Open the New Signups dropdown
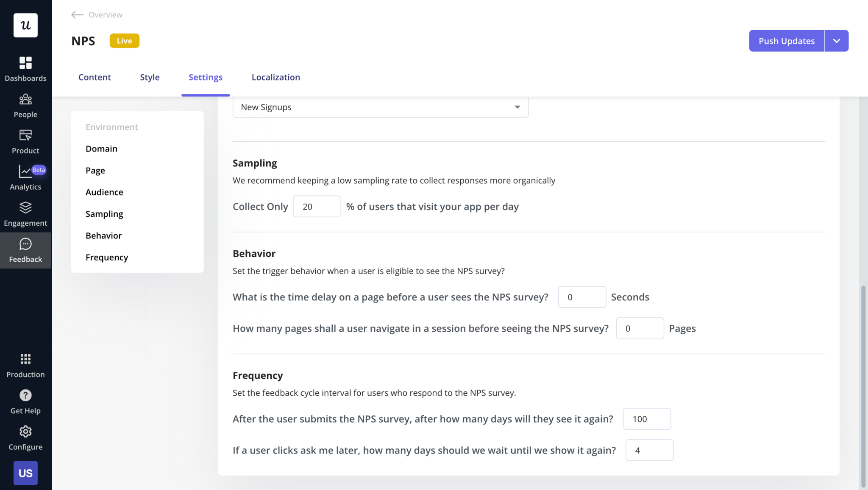The width and height of the screenshot is (868, 490). pos(380,107)
